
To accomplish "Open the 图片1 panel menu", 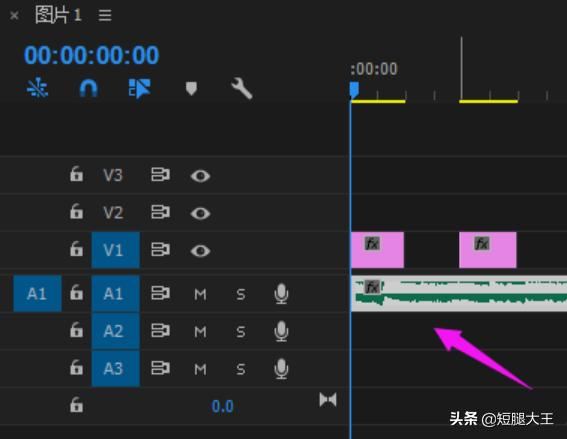I will coord(105,15).
